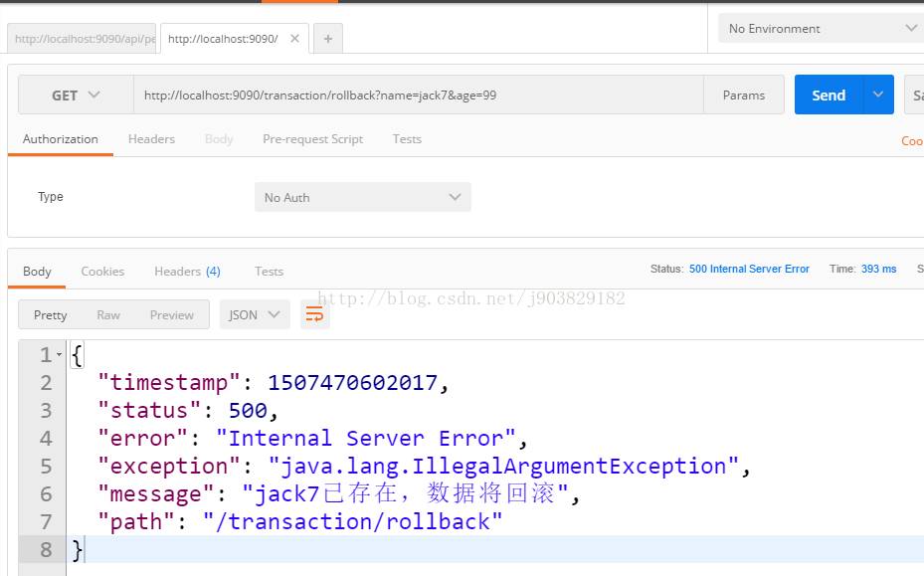This screenshot has height=576, width=924.
Task: Open the response Cookies tab
Action: click(x=102, y=272)
